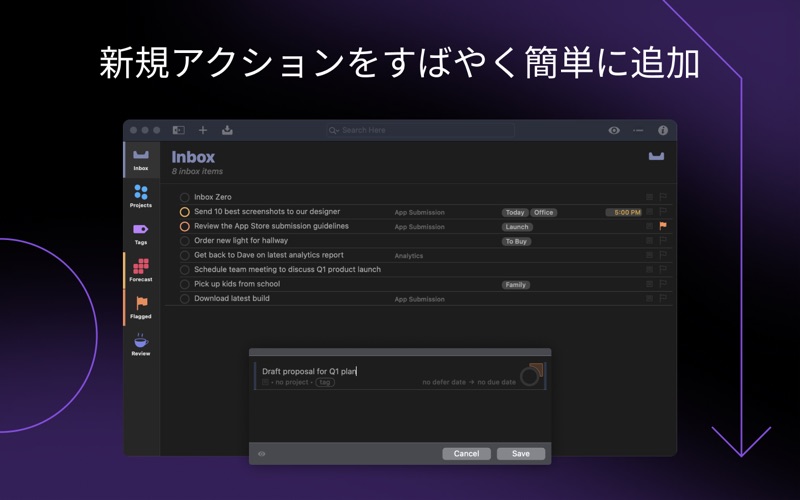Open the View options eye icon
Image resolution: width=800 pixels, height=500 pixels.
point(614,130)
